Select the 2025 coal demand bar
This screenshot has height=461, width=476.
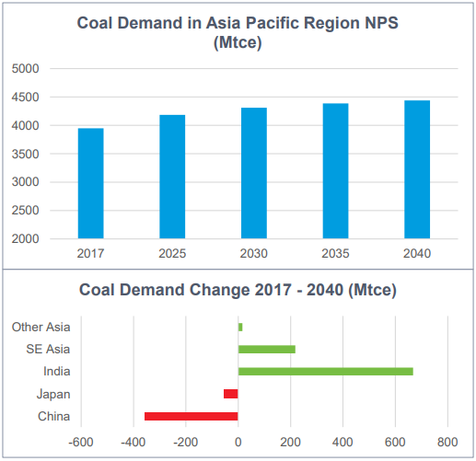click(172, 177)
